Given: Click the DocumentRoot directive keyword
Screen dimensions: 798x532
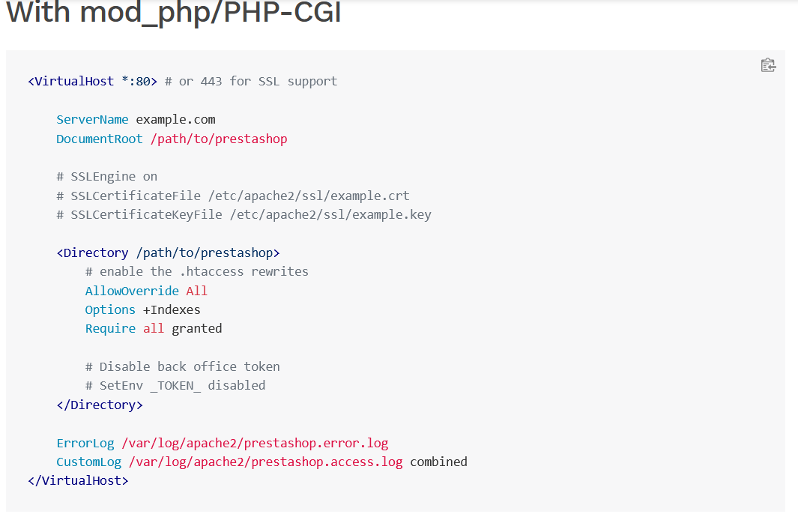Looking at the screenshot, I should 99,139.
